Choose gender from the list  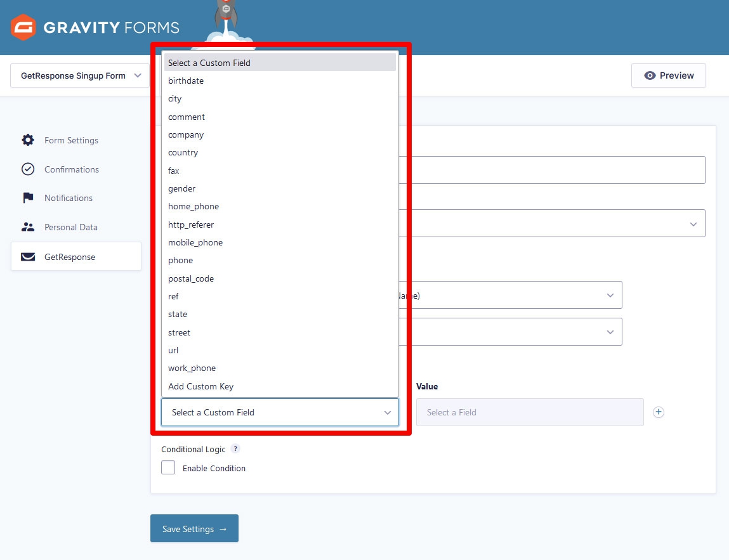click(280, 189)
